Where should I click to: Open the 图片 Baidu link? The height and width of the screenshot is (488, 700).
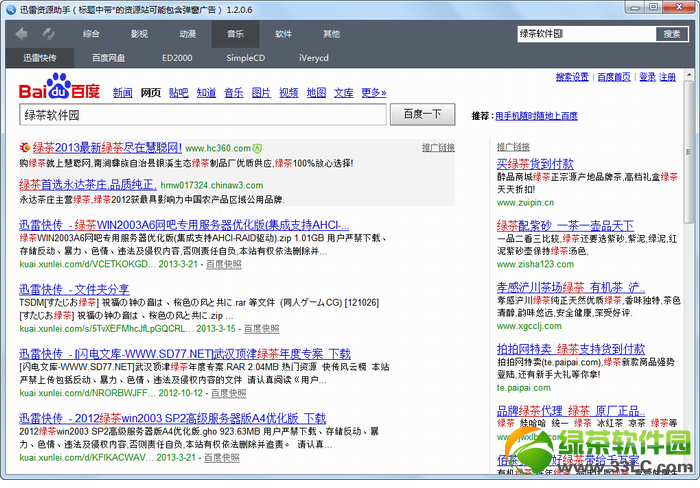[261, 92]
